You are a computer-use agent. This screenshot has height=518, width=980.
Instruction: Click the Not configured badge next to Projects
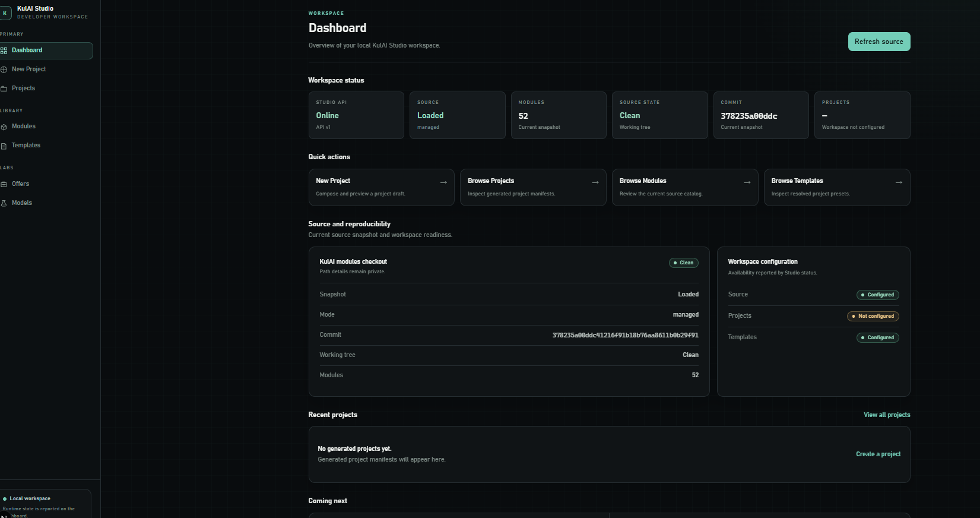(873, 317)
